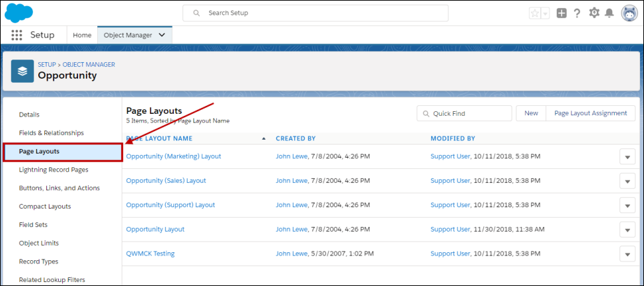Expand the favorites list dropdown arrow
Image resolution: width=644 pixels, height=286 pixels.
click(545, 13)
